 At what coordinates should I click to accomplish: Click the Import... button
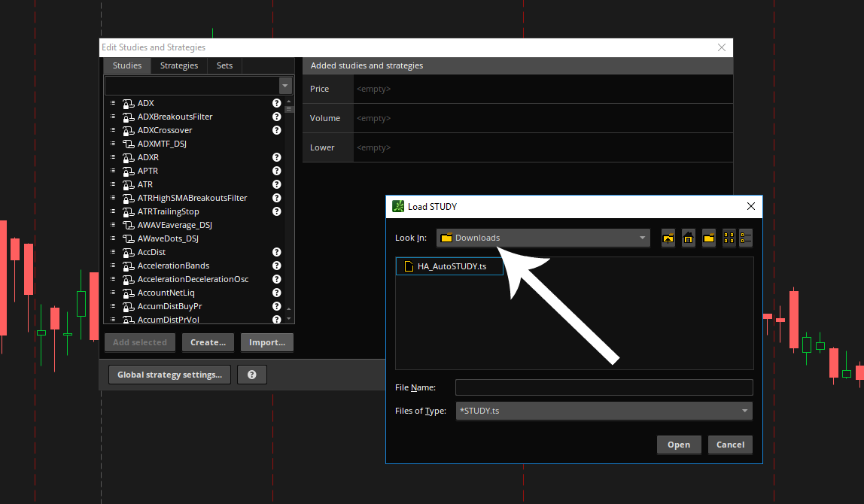click(266, 342)
